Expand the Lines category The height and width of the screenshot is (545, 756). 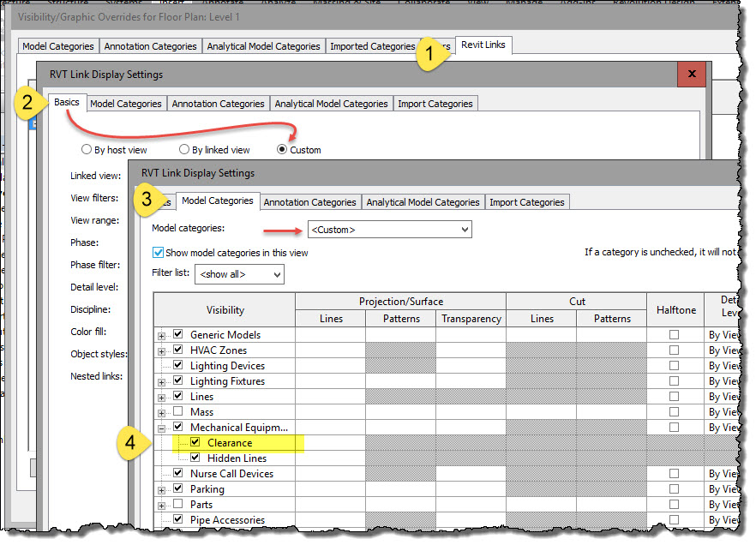[x=161, y=398]
